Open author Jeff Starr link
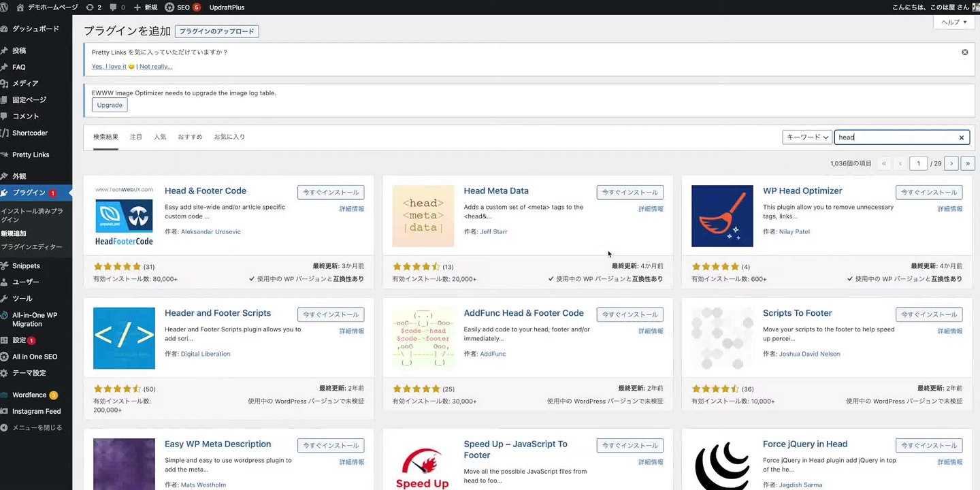Screen dimensions: 980x490 tap(493, 232)
